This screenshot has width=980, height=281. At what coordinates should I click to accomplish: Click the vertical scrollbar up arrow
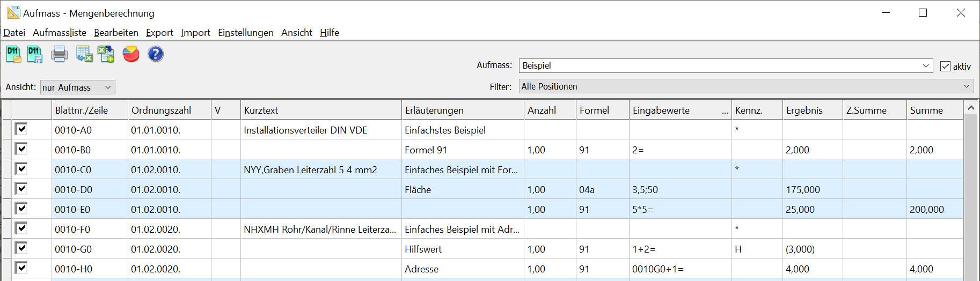click(x=970, y=108)
